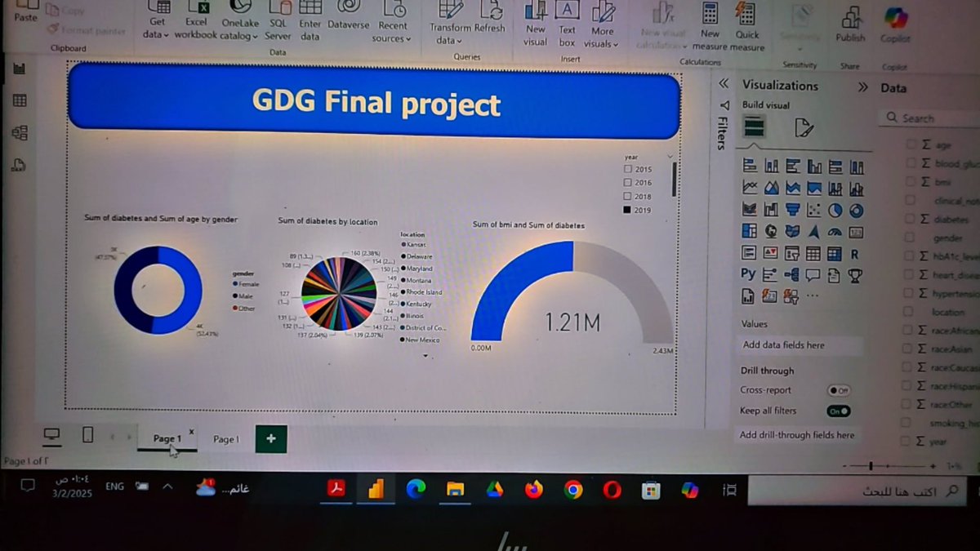Select the Python (Py) visual
This screenshot has height=551, width=980.
[749, 274]
